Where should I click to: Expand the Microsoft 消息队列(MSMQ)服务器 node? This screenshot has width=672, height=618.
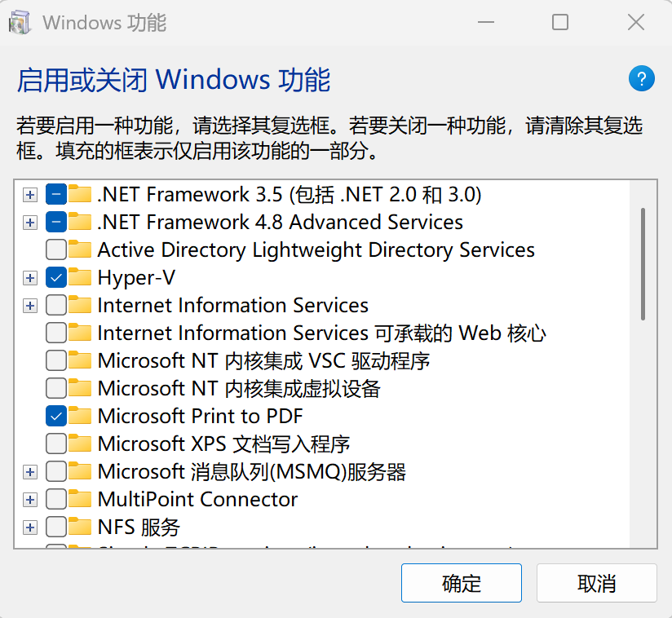point(30,472)
